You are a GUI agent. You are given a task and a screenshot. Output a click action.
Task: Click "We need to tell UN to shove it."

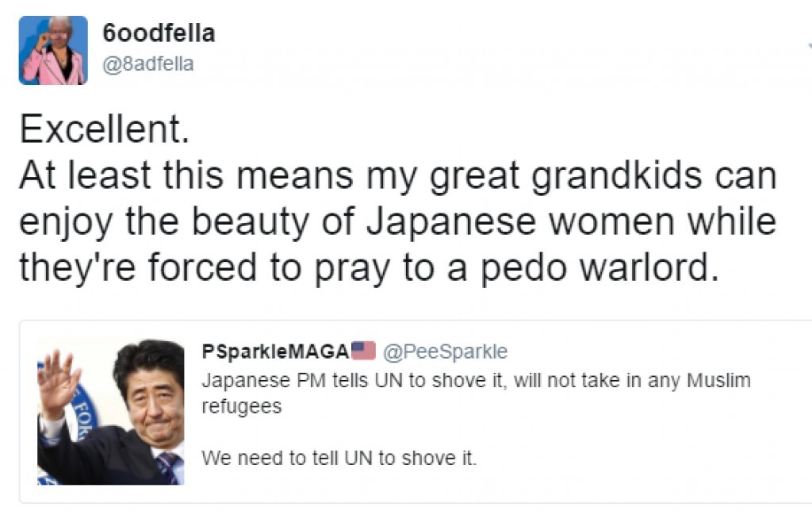[339, 458]
